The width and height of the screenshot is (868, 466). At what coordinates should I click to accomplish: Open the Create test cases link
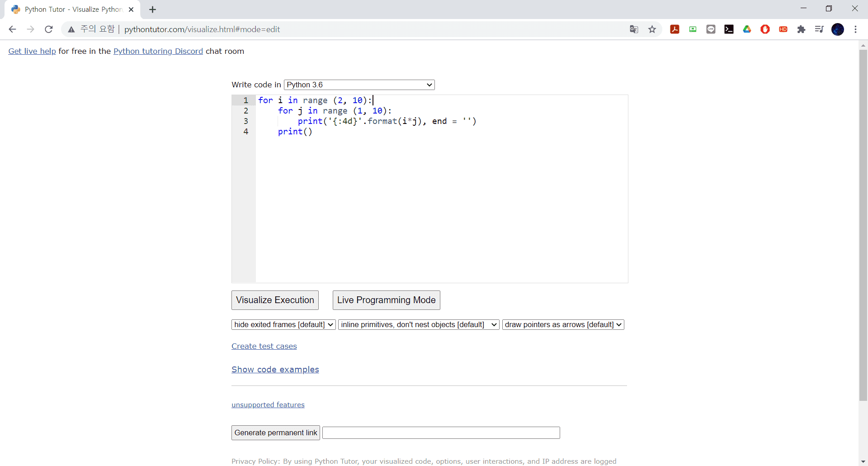pyautogui.click(x=264, y=346)
